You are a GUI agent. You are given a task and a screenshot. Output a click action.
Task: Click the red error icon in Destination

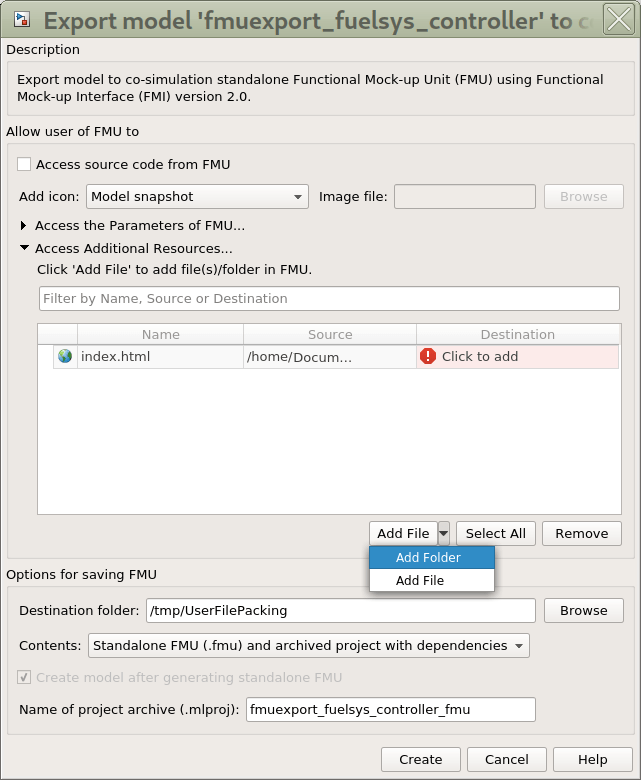(x=428, y=356)
